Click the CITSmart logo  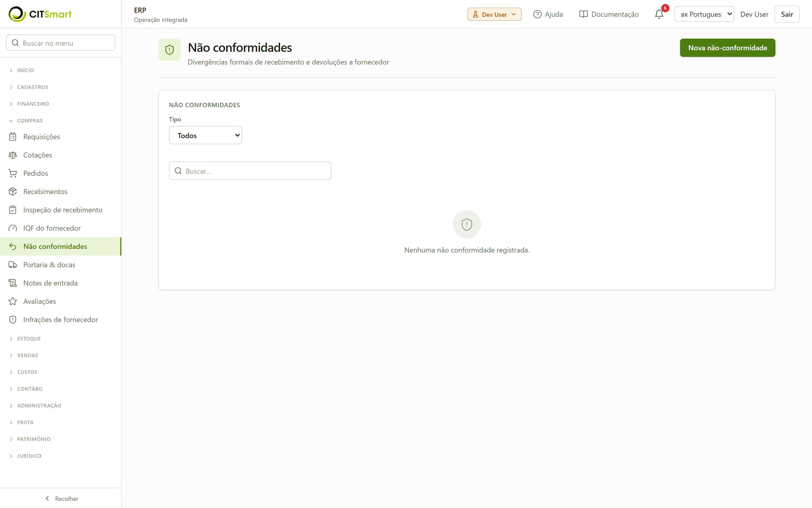pos(40,14)
